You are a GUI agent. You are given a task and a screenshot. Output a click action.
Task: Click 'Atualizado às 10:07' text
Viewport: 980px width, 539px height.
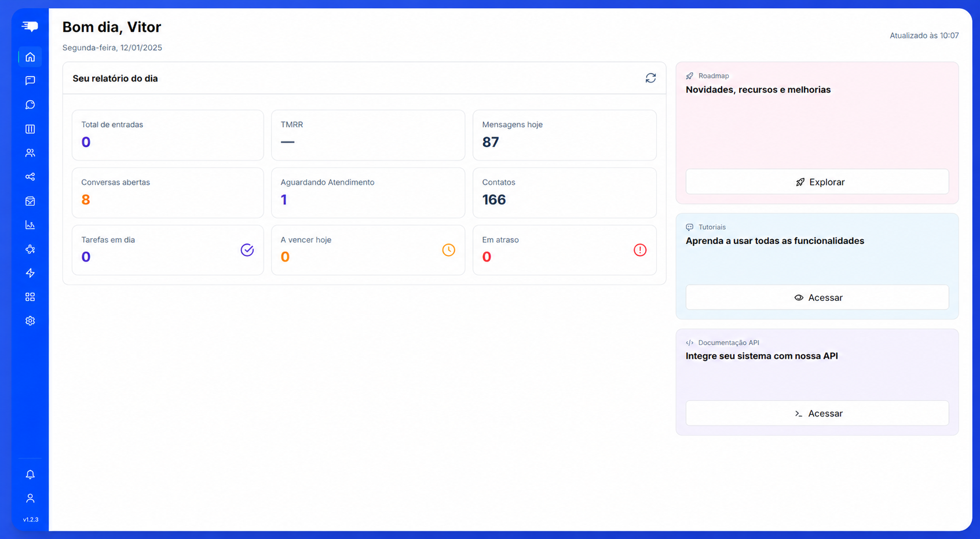coord(924,35)
